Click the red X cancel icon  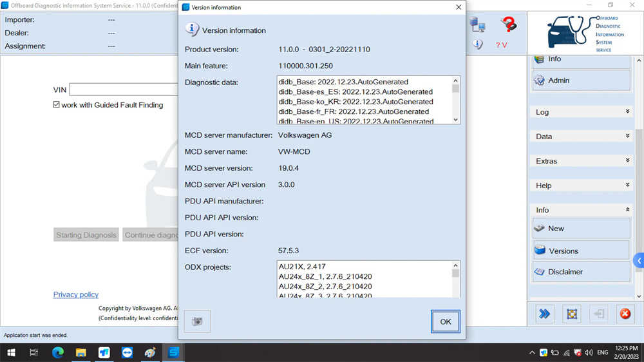(x=625, y=314)
